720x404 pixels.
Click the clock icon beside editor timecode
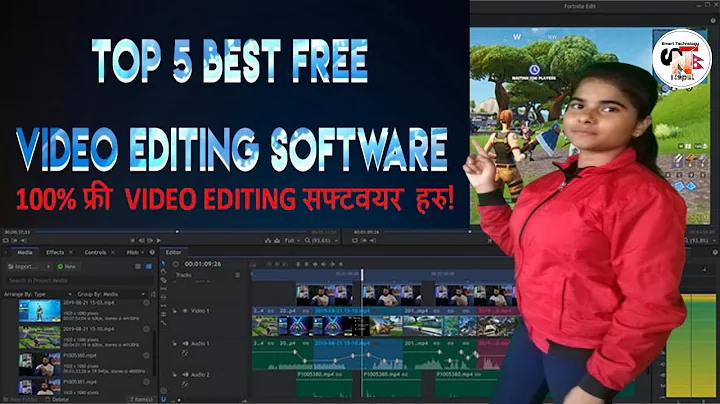coord(175,264)
